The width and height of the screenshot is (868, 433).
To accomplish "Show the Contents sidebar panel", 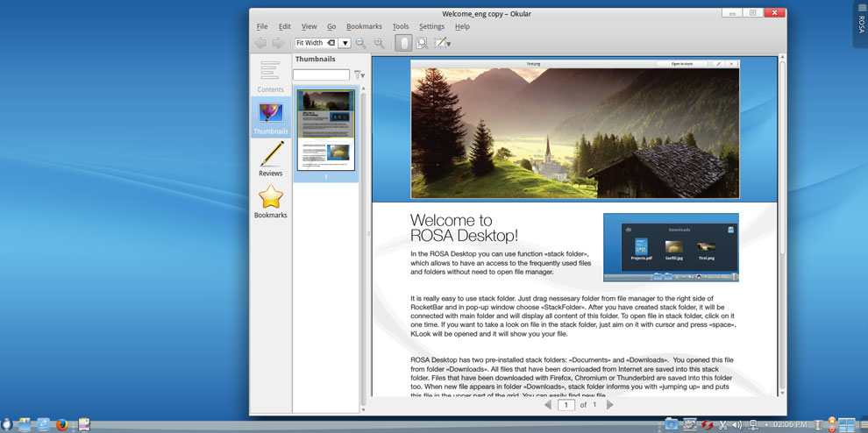I will [x=271, y=76].
